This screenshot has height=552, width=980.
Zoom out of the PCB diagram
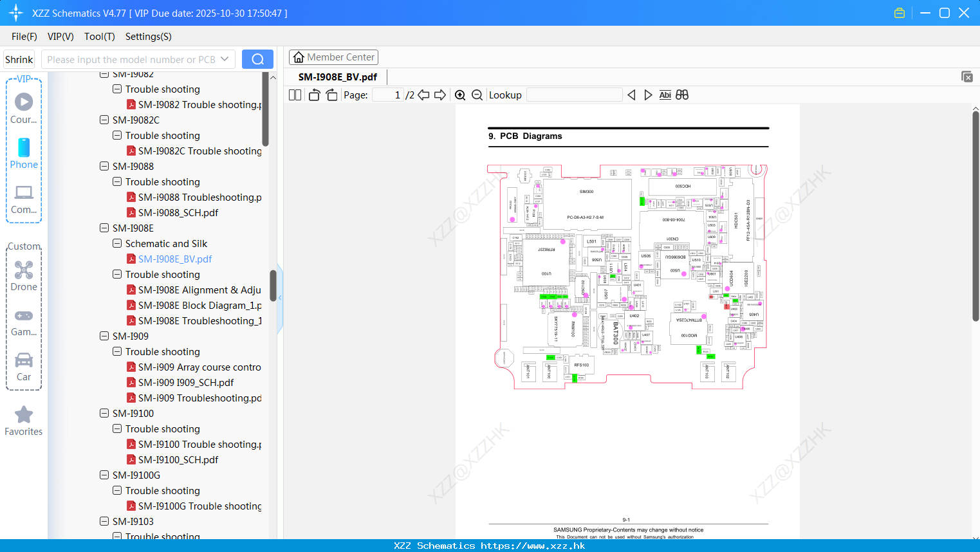pyautogui.click(x=477, y=95)
